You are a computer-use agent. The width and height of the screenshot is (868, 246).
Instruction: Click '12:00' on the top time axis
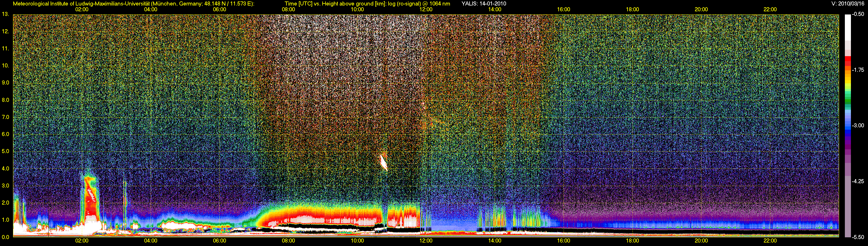(x=426, y=10)
